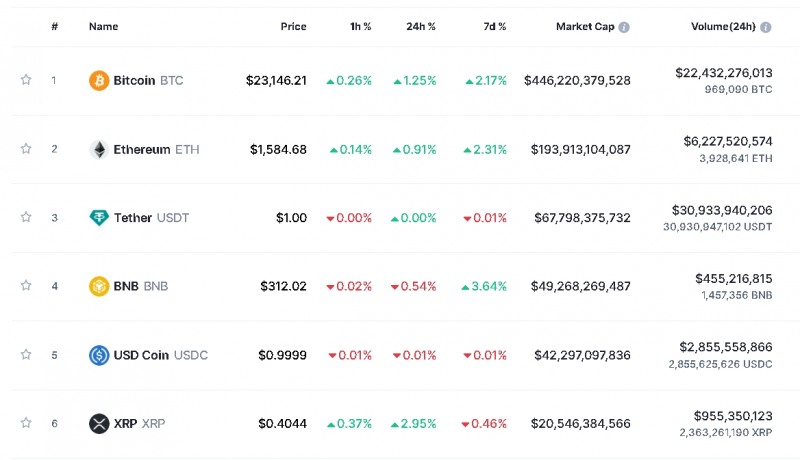Sort by the Name column header
Screen dimensions: 800x460
click(103, 27)
